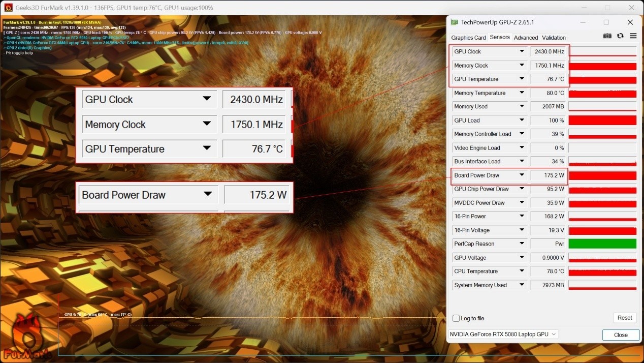Expand the PerfCap Reason dropdown arrow
The image size is (644, 363).
click(522, 244)
